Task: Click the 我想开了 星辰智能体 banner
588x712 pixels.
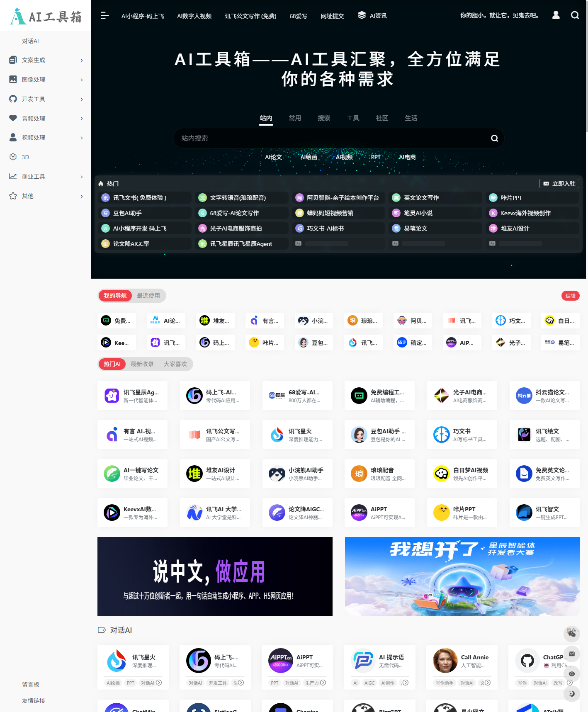Action: [462, 576]
